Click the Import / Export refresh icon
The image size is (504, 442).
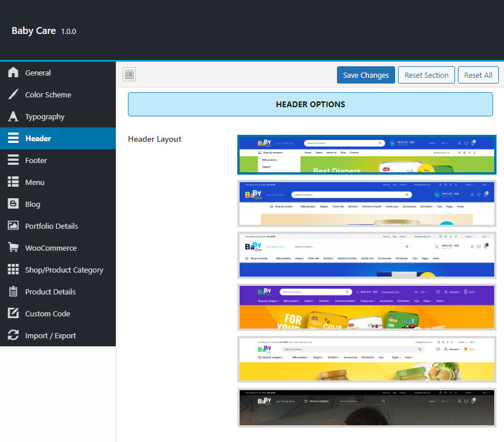tap(13, 335)
